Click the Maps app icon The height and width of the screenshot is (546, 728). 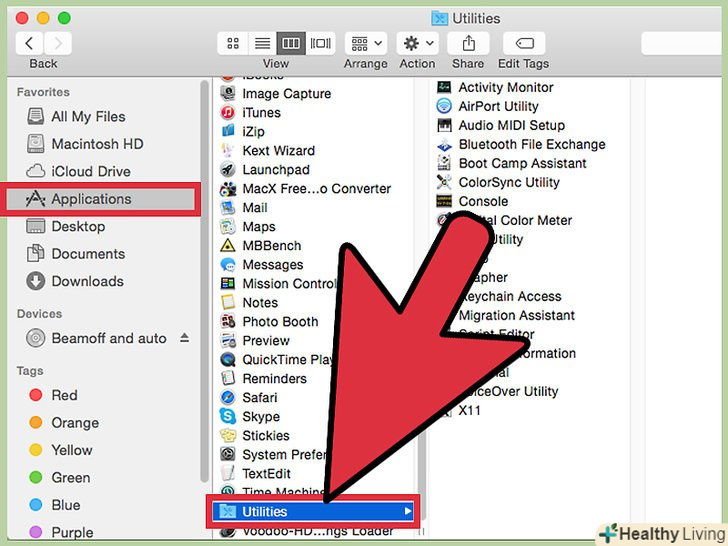(x=228, y=227)
